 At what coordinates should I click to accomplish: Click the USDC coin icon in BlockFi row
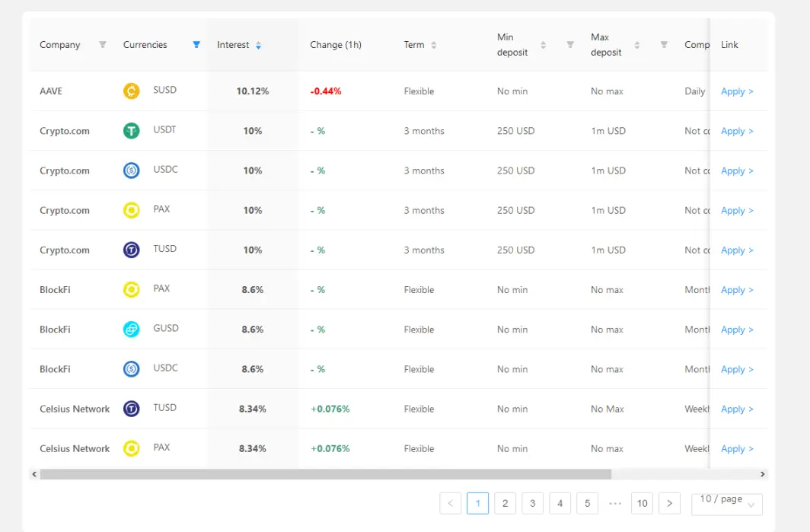click(x=131, y=369)
